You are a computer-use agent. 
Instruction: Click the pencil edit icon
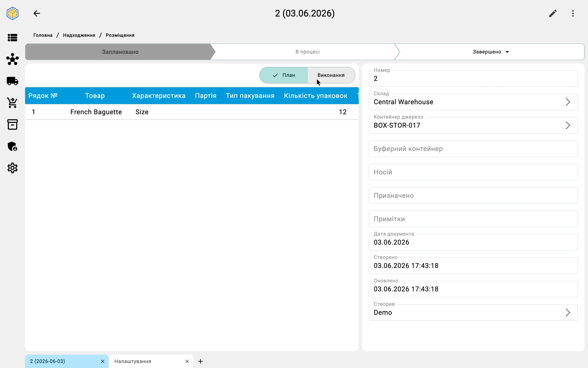(x=553, y=13)
